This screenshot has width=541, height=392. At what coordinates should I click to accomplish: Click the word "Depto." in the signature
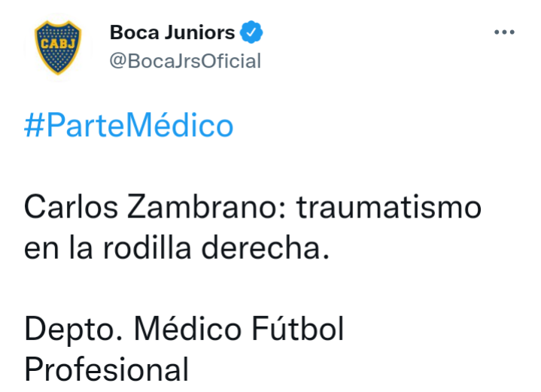coord(74,329)
